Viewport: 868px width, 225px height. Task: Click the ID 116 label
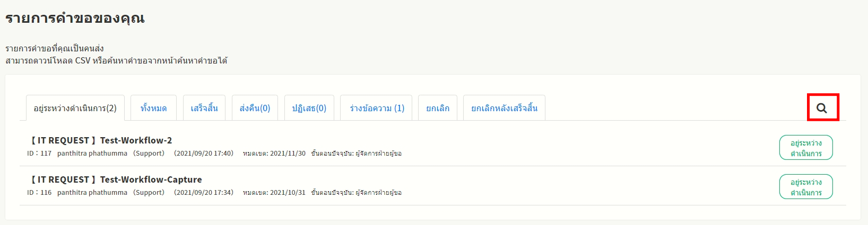39,193
